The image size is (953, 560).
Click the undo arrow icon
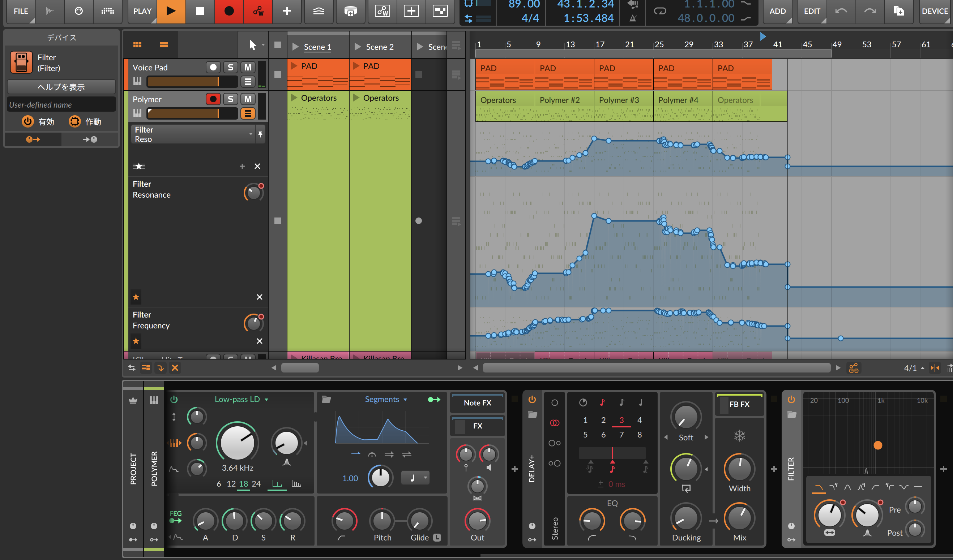click(x=841, y=11)
